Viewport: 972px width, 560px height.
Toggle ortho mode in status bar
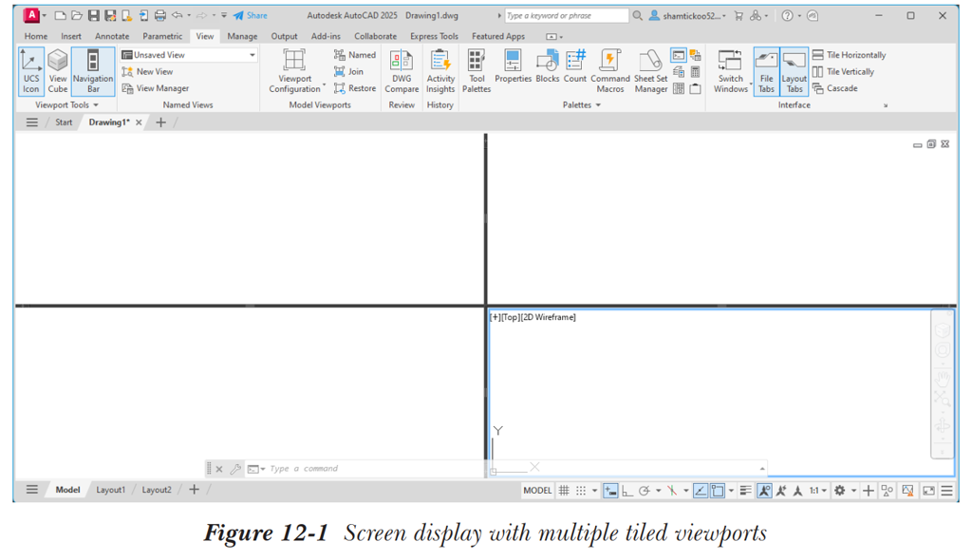[x=627, y=491]
